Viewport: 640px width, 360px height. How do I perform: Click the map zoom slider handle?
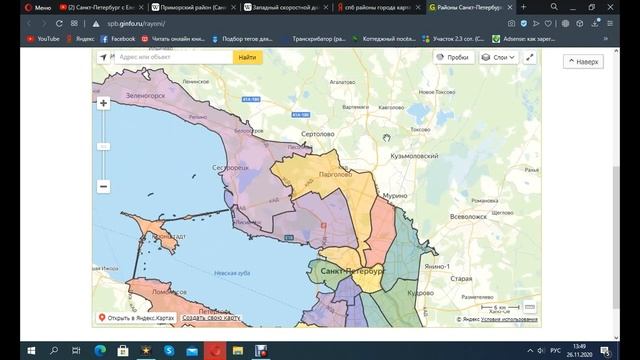pos(103,147)
